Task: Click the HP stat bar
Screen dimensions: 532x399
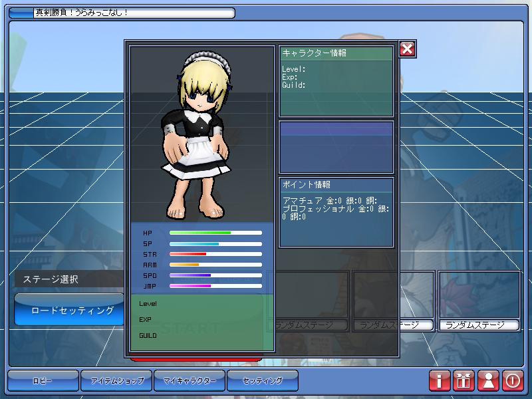Action: (x=215, y=233)
